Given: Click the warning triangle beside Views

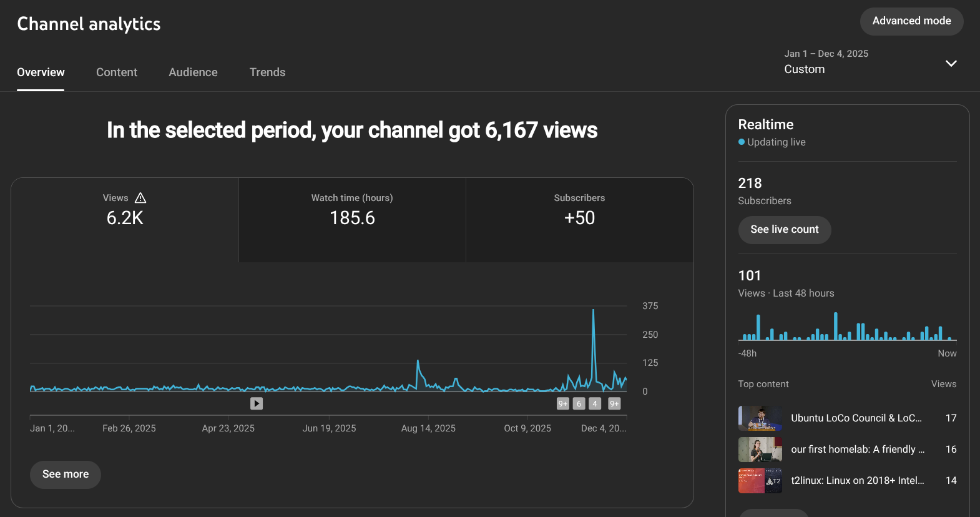Looking at the screenshot, I should 140,198.
